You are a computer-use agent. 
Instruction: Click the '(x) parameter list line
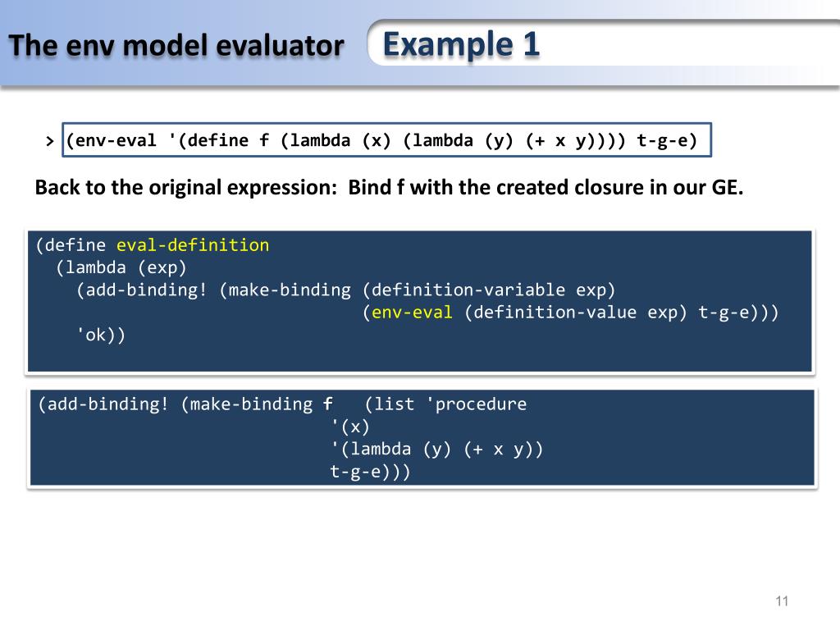tap(350, 427)
